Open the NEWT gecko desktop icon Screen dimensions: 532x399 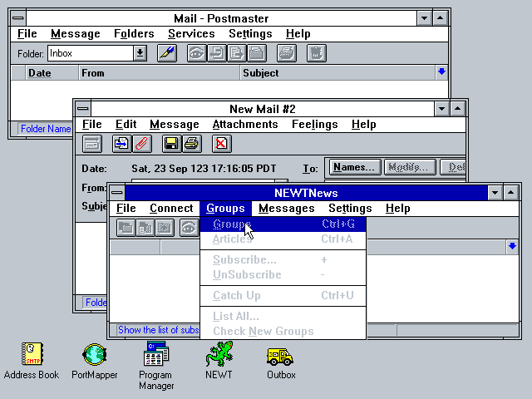(x=219, y=360)
